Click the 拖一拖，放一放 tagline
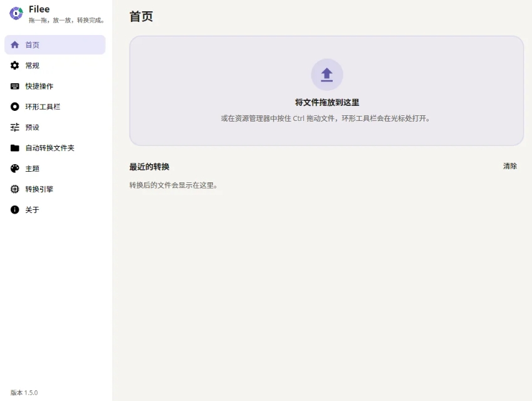 66,20
